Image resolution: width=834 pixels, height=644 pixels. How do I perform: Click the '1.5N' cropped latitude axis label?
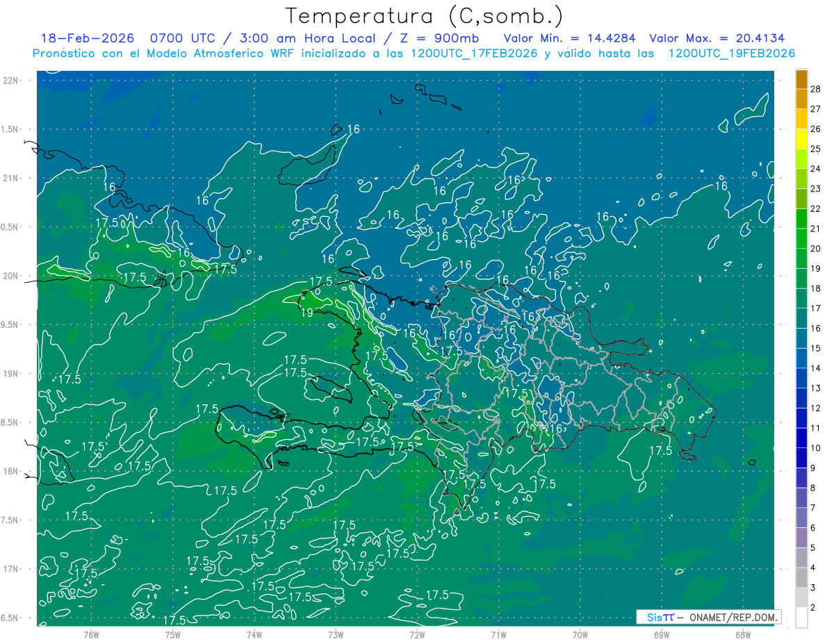pyautogui.click(x=10, y=129)
